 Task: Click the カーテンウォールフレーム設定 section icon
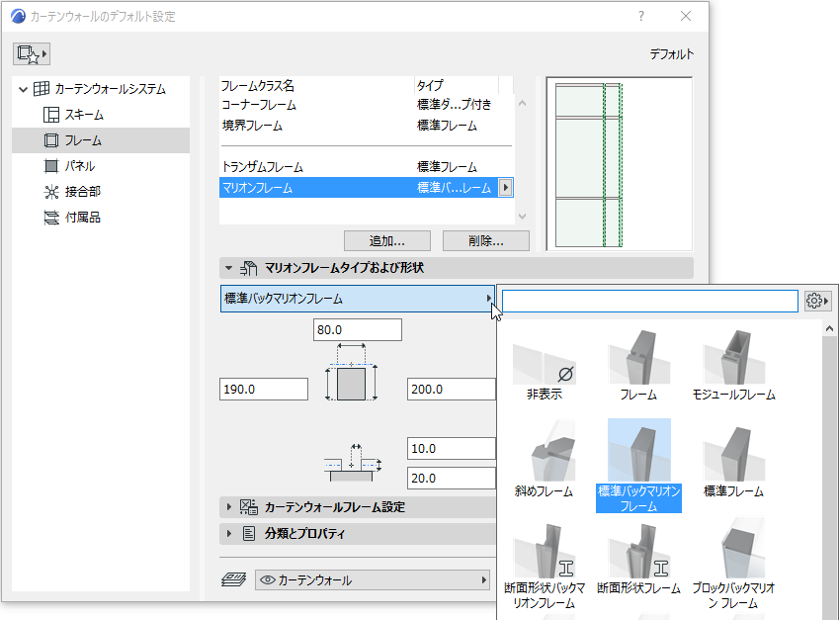point(249,507)
